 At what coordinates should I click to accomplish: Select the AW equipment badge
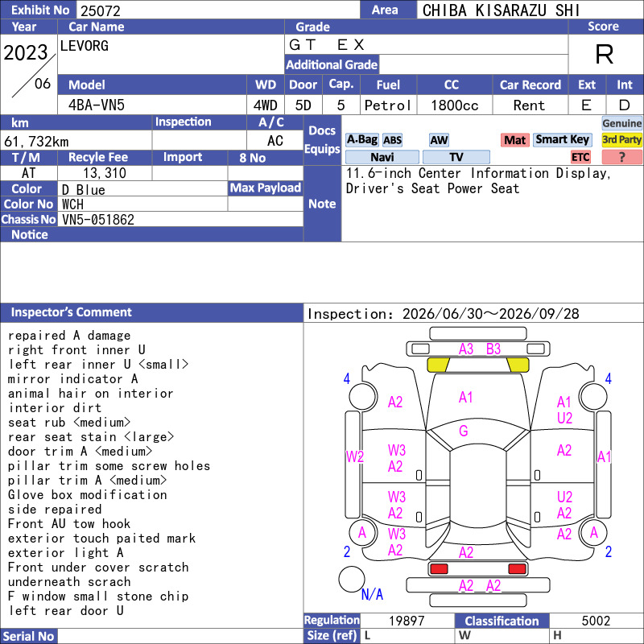pyautogui.click(x=439, y=140)
